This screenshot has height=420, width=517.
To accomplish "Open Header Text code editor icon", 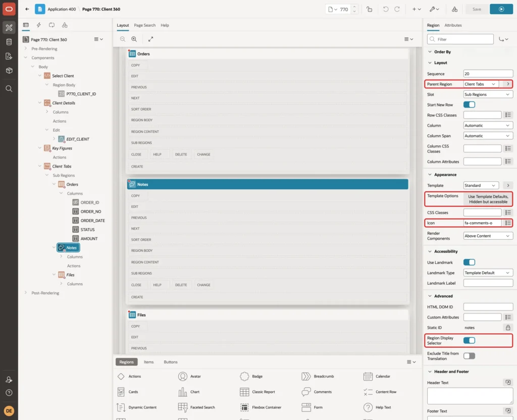I will point(508,383).
